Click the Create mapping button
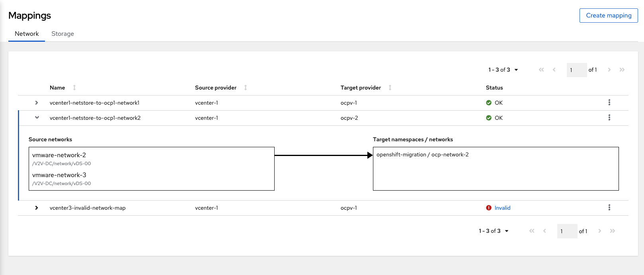 pos(609,15)
